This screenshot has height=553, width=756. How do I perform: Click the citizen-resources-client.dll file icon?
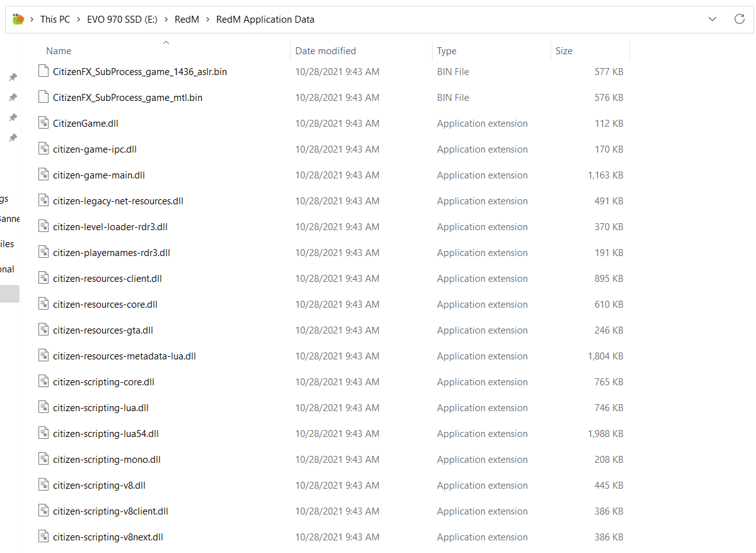point(44,278)
